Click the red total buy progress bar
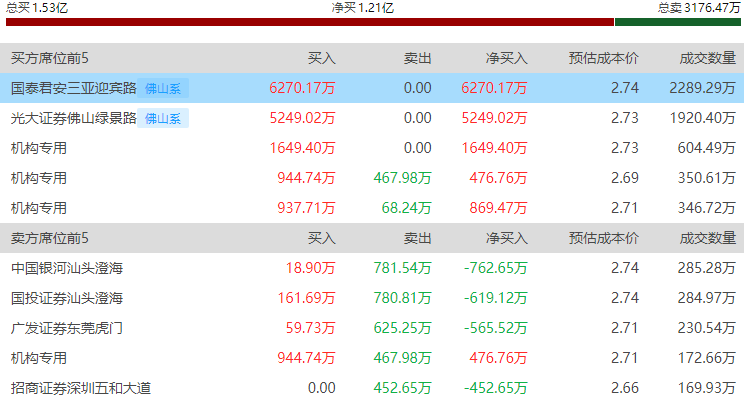Screen dimensions: 744x397 (310, 22)
